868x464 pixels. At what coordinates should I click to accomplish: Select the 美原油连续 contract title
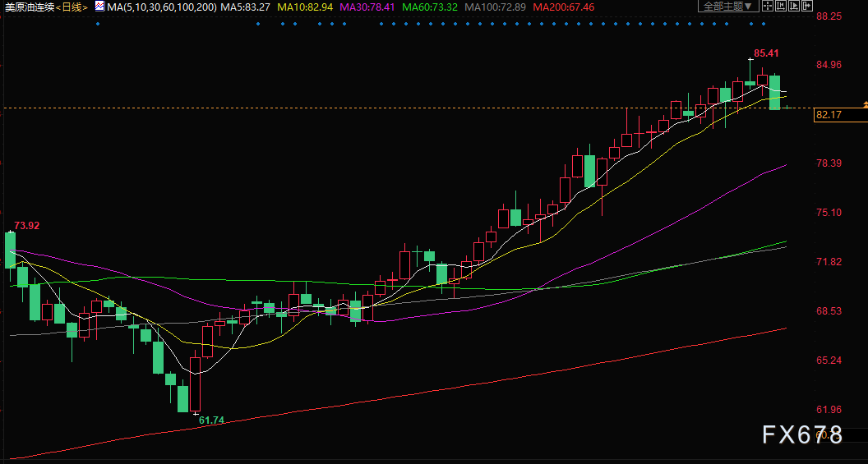pos(30,7)
